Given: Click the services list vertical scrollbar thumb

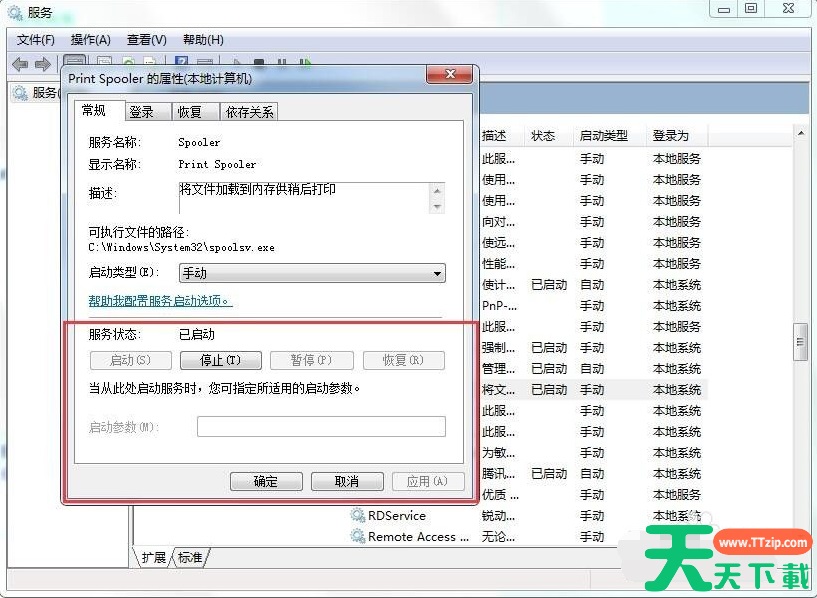Looking at the screenshot, I should [800, 341].
